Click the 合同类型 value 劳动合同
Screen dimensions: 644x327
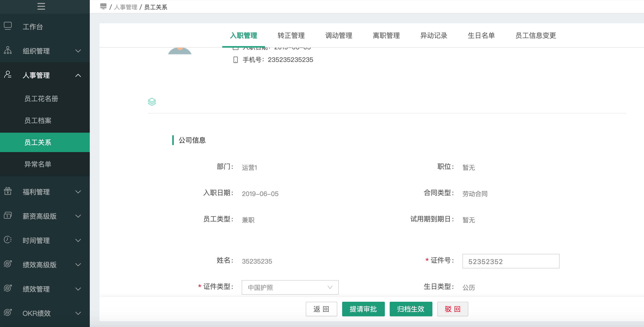475,194
